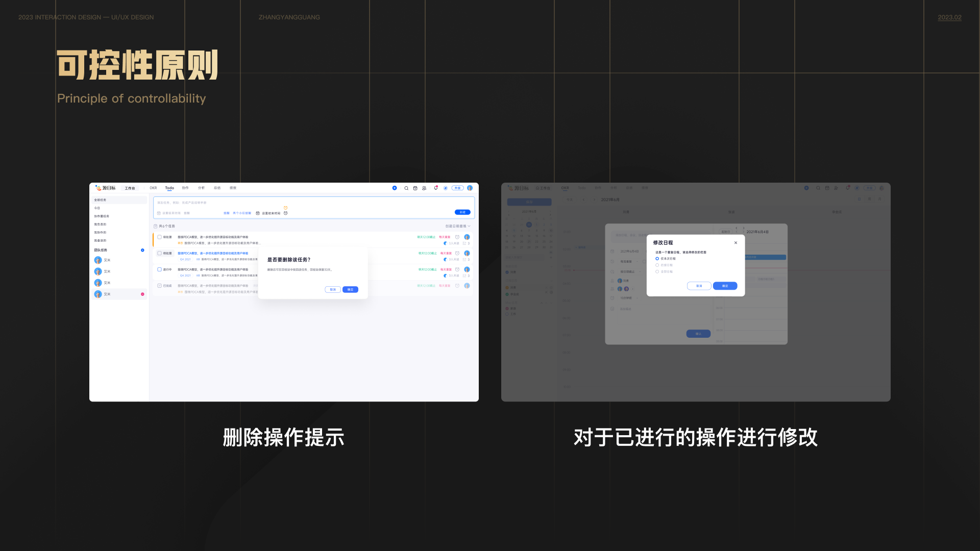Click the alarm clock icon next to 设置结束时间
This screenshot has width=980, height=551.
(285, 213)
